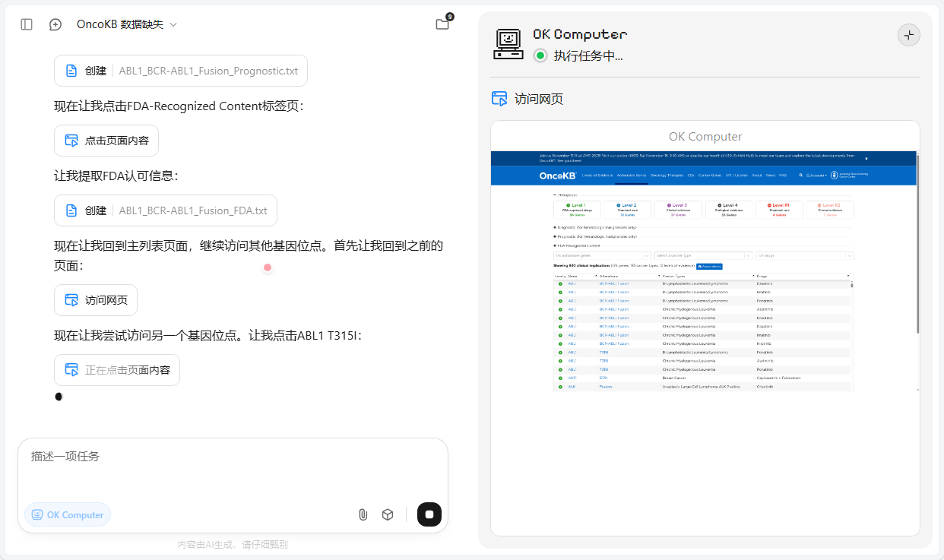Open the ABL1_BCR-ABL1_Fusion_FDA.txt file card
The width and height of the screenshot is (944, 560).
[x=166, y=210]
